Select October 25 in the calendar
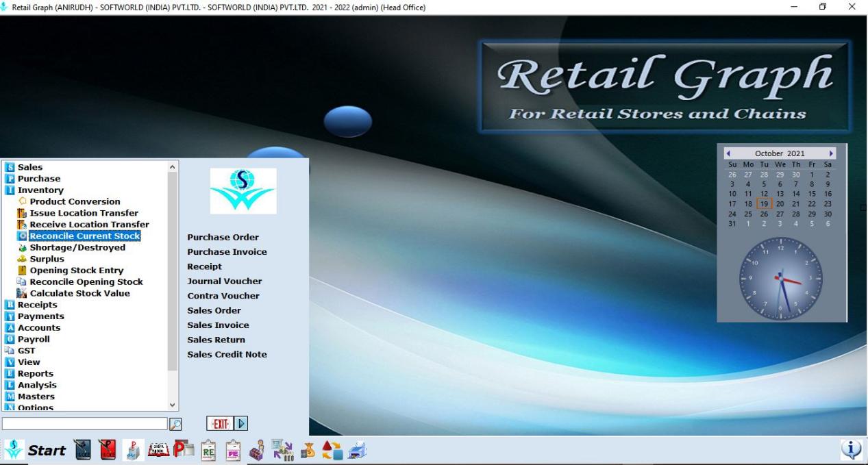Screen dimensions: 868x465 click(748, 214)
